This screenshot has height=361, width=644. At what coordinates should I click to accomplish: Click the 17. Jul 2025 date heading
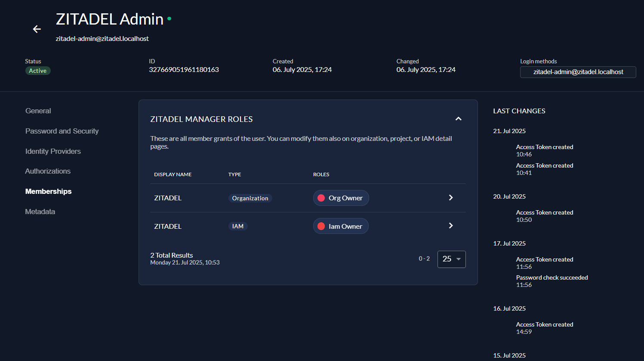[509, 243]
